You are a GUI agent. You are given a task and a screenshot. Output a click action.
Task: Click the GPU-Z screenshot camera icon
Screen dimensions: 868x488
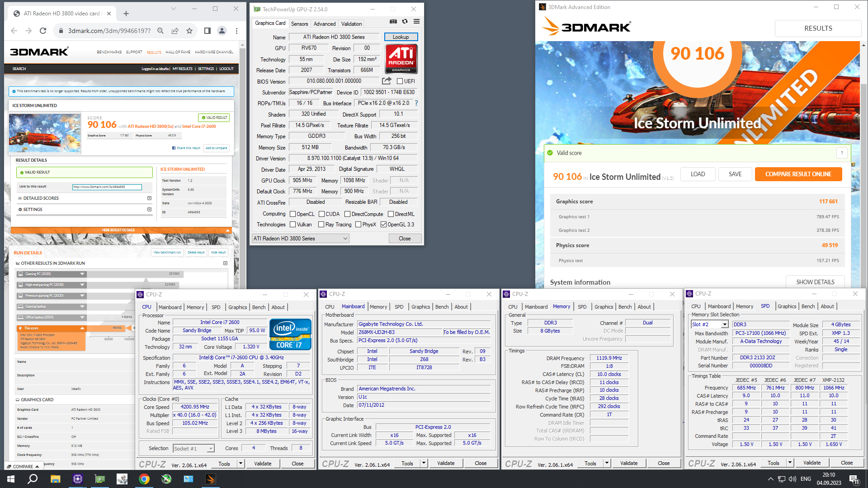tap(393, 21)
